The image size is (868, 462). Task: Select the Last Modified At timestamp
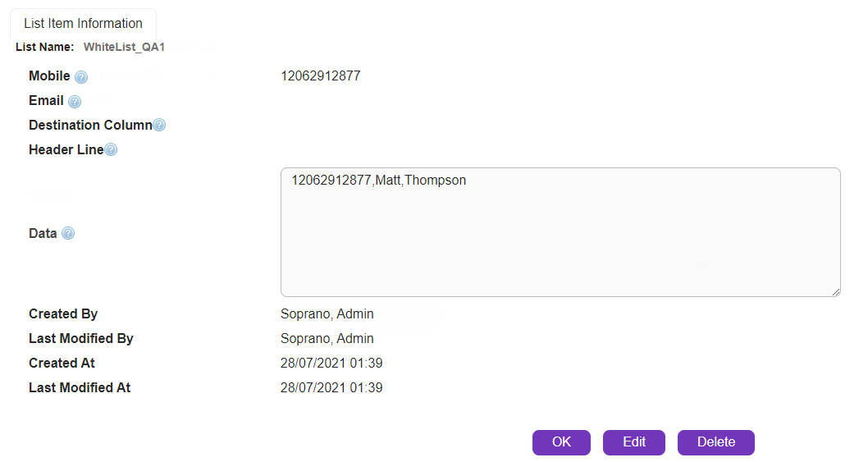(331, 387)
